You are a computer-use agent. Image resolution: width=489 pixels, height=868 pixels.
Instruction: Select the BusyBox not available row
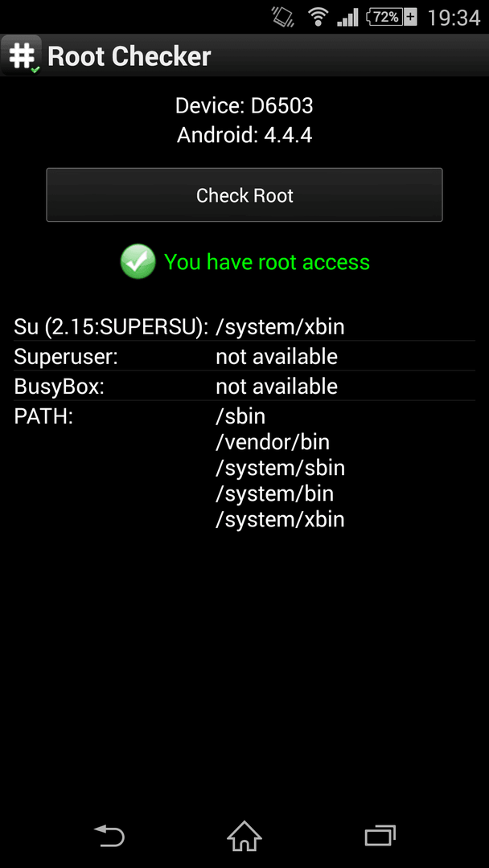244,387
